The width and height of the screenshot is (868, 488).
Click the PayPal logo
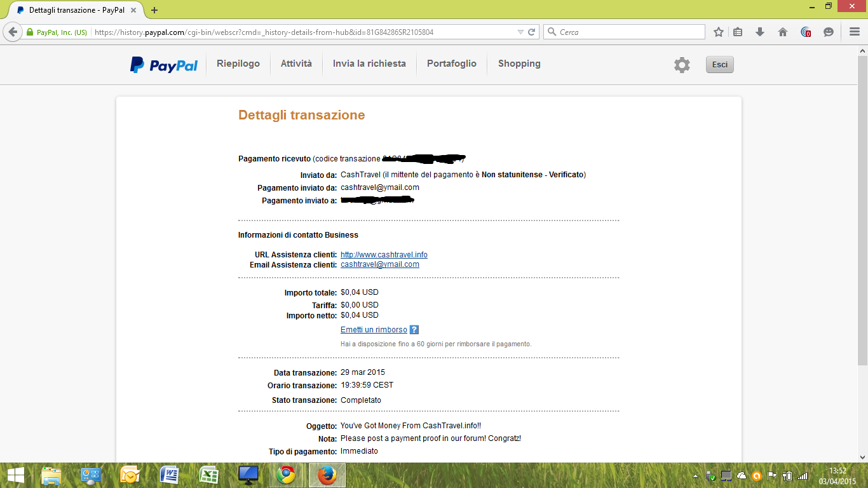[x=164, y=65]
